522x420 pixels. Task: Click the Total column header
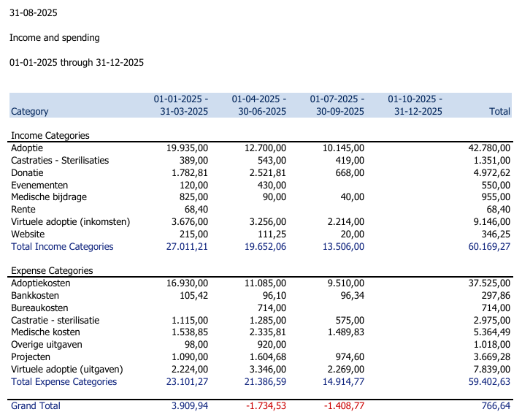(499, 111)
